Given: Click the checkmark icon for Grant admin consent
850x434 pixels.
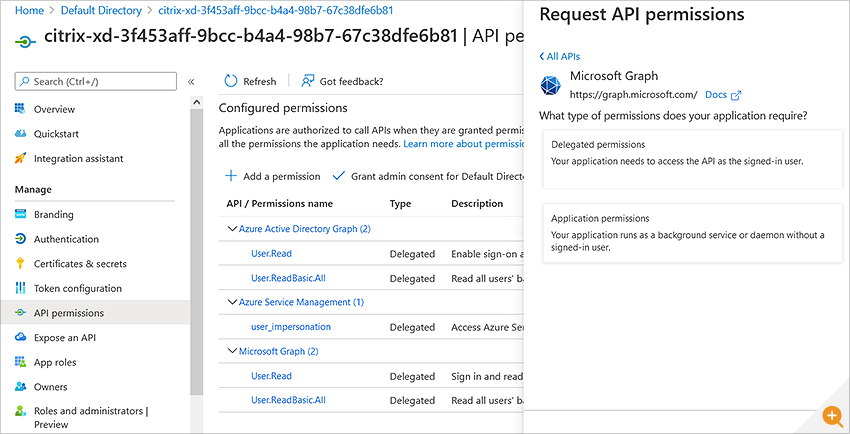Looking at the screenshot, I should click(x=339, y=176).
